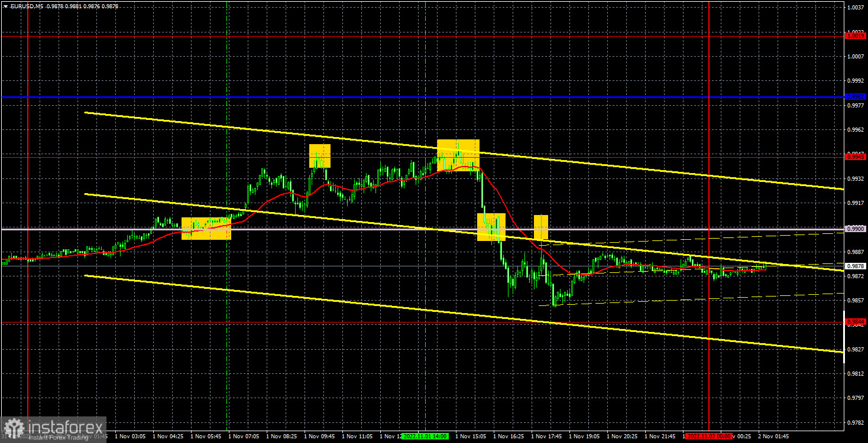Click the 1 Nov 19:05 time label

coord(584,437)
